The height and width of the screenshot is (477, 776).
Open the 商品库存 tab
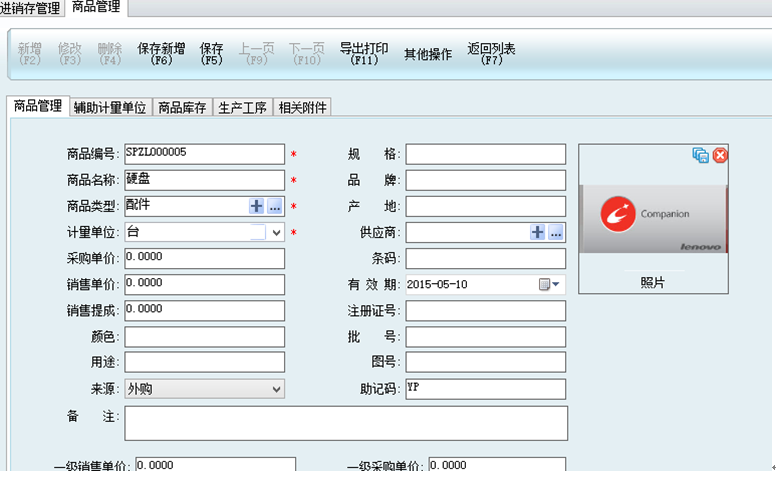[x=182, y=107]
